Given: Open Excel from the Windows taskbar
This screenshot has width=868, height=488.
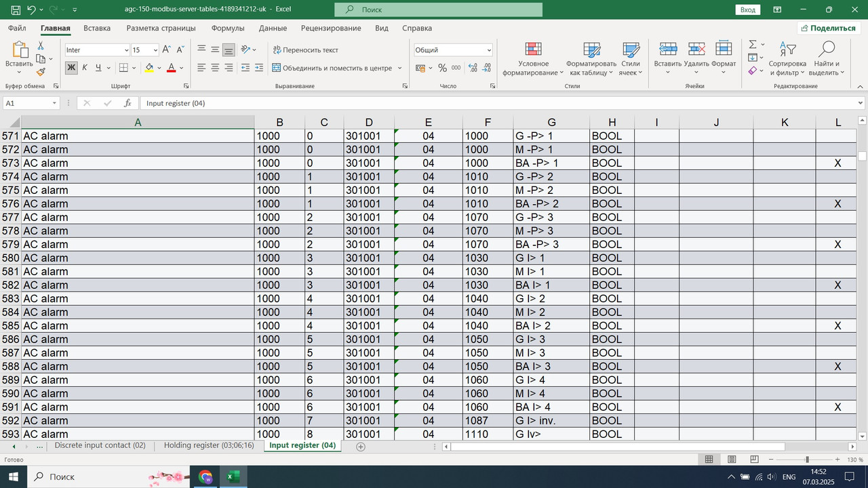Looking at the screenshot, I should (x=233, y=476).
